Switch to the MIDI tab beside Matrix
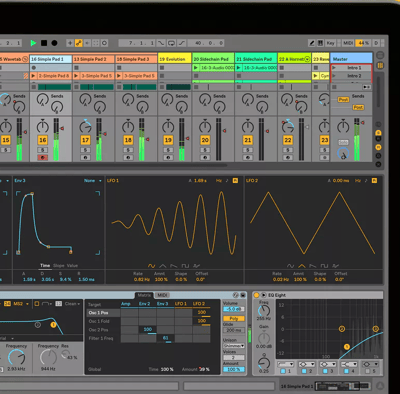This screenshot has width=400, height=394. click(x=162, y=295)
